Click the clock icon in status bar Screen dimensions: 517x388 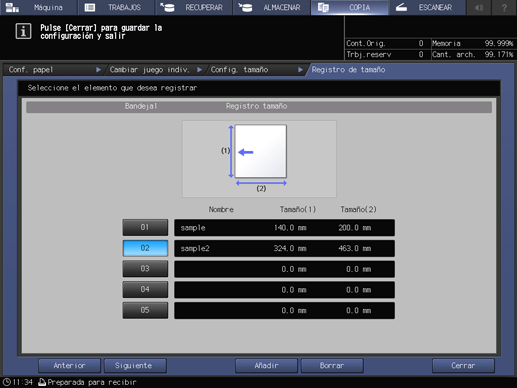pos(6,382)
